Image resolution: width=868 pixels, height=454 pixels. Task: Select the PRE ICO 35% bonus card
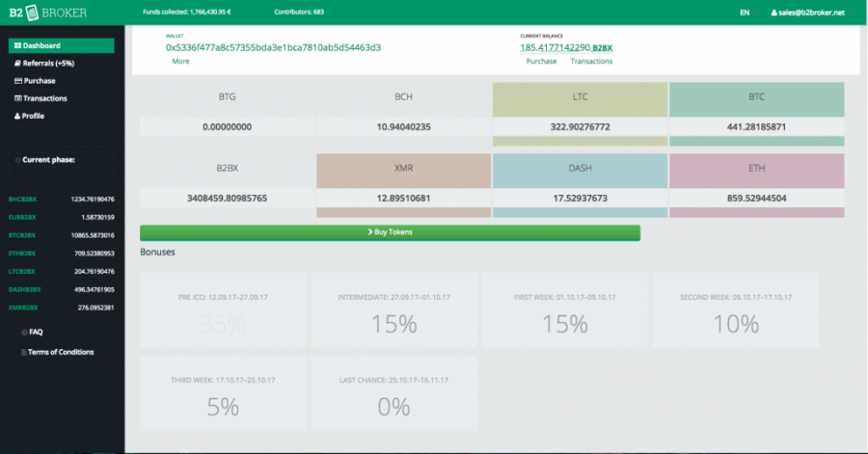click(223, 310)
